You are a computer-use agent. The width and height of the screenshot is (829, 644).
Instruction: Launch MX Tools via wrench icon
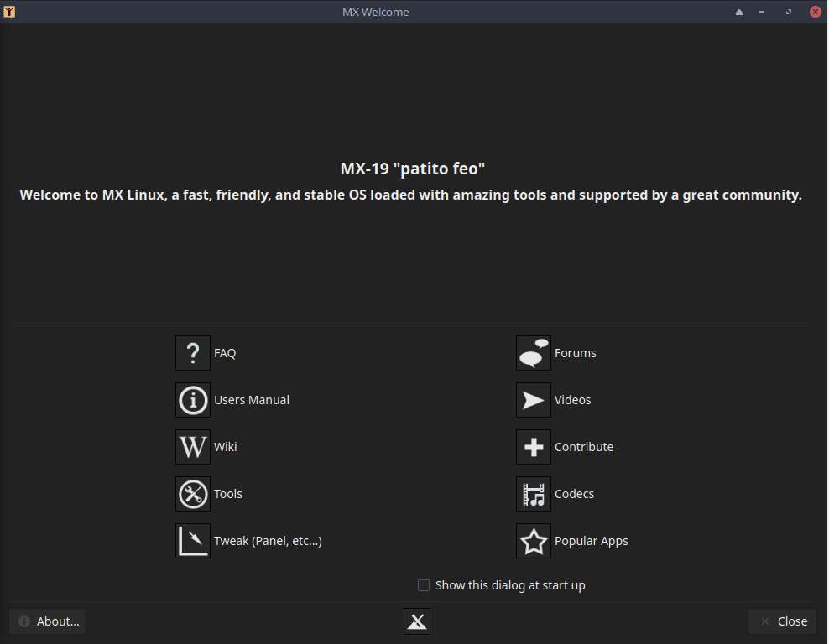click(193, 494)
